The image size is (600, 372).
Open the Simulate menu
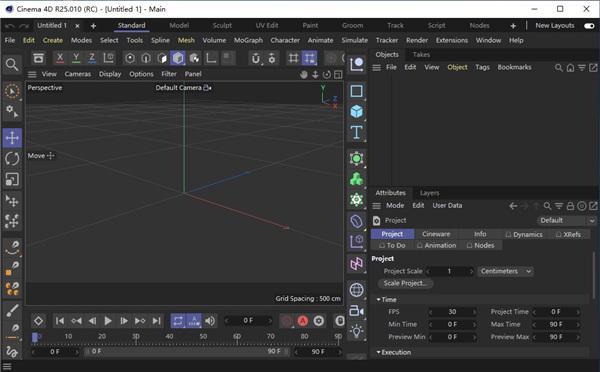[x=354, y=40]
